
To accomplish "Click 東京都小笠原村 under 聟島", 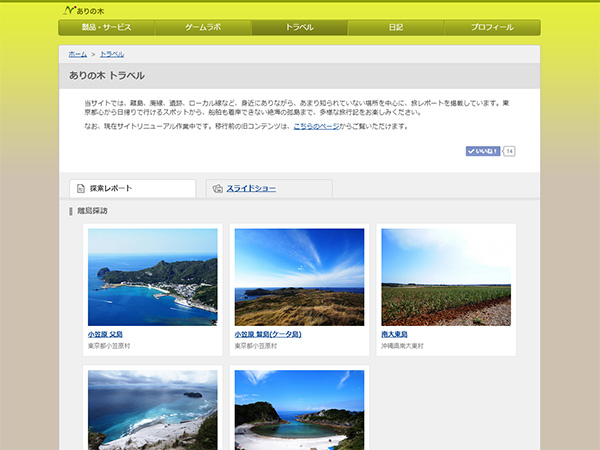I will (256, 346).
